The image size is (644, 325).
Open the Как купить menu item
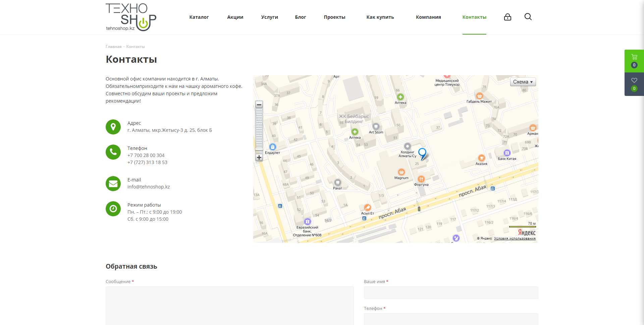(x=380, y=17)
